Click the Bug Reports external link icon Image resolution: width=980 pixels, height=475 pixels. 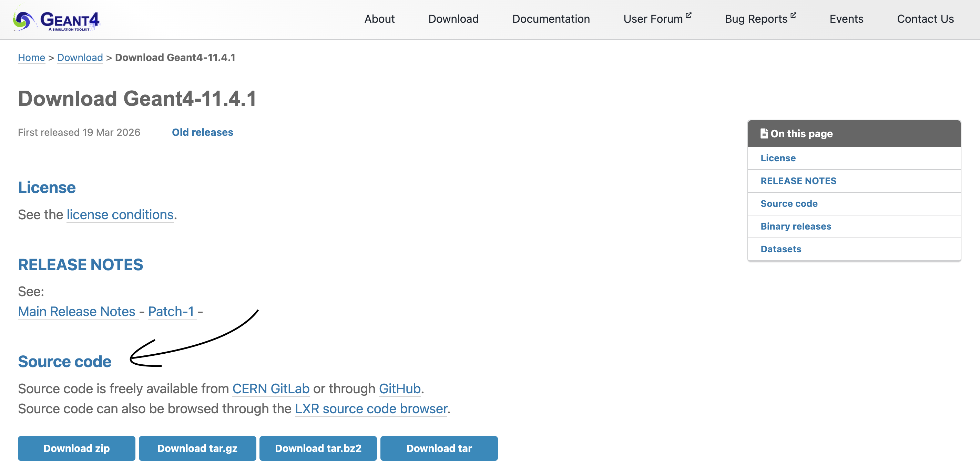(793, 15)
